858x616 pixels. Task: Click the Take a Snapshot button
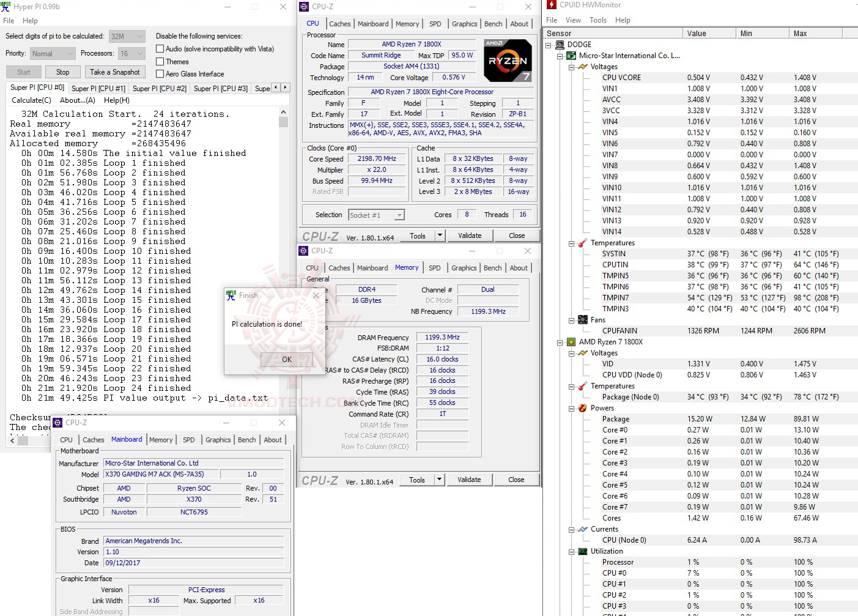tap(115, 72)
